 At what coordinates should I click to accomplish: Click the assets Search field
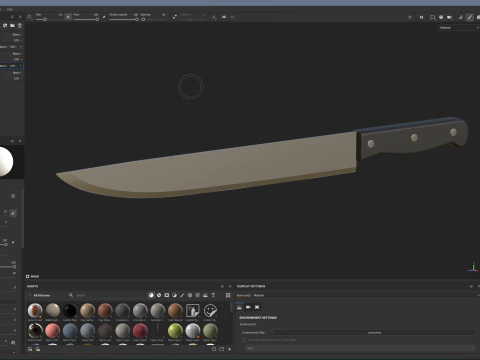[x=107, y=295]
